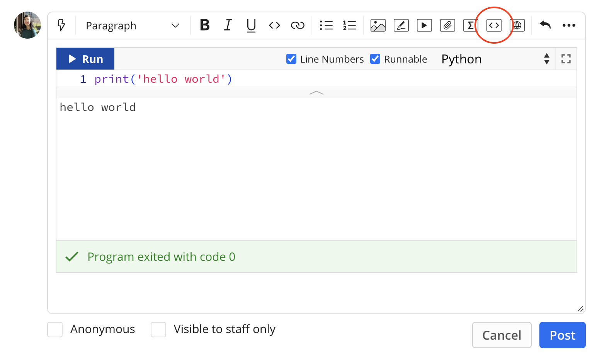The width and height of the screenshot is (602, 364).
Task: Uncheck the Line Numbers checkbox
Action: (x=291, y=59)
